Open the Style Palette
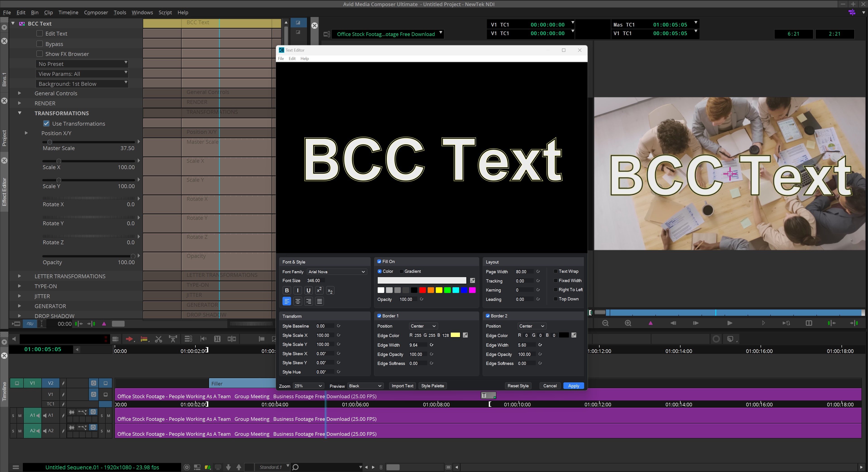Viewport: 868px width, 472px height. click(432, 386)
